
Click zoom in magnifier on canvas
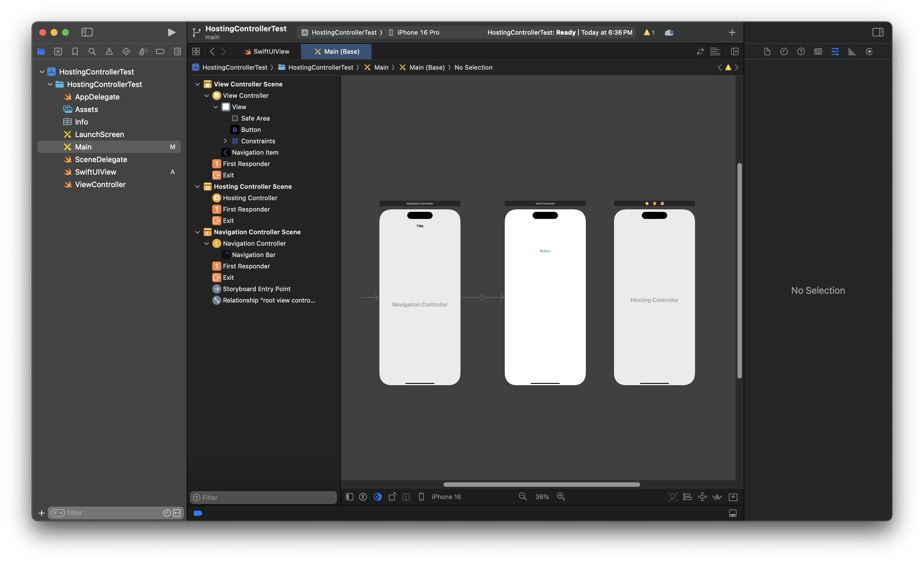coord(561,496)
